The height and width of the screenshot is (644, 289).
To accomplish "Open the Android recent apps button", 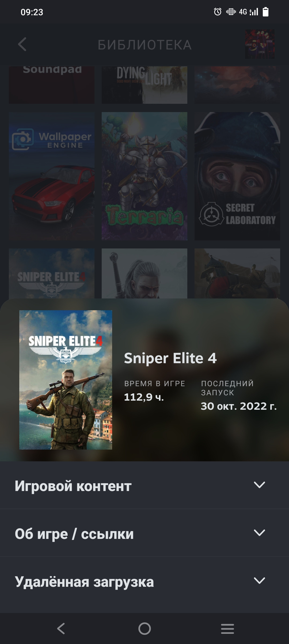I will point(227,628).
